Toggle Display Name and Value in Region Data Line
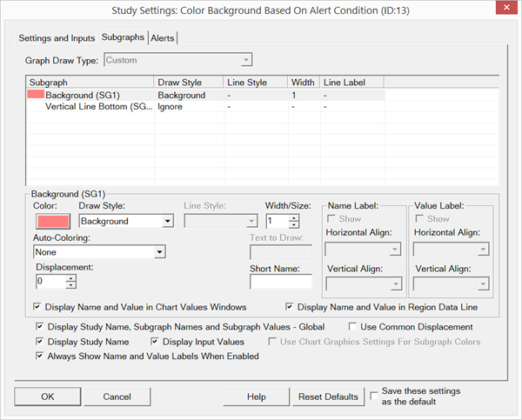This screenshot has width=522, height=420. [x=291, y=307]
